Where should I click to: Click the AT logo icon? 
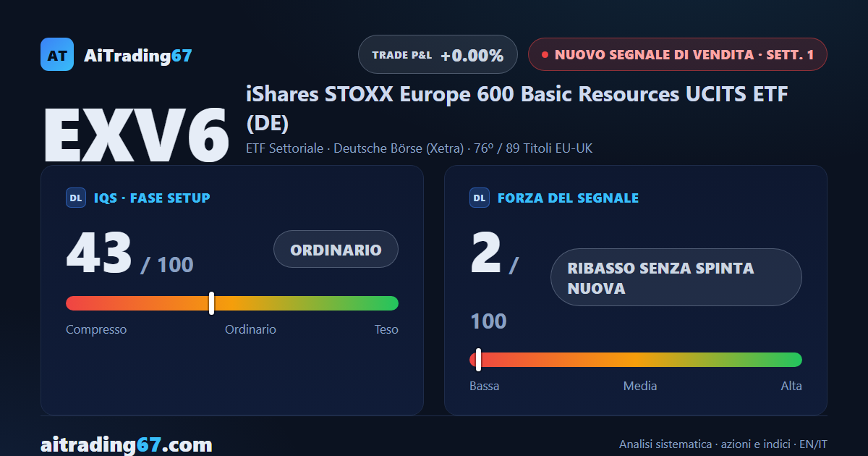tap(57, 54)
